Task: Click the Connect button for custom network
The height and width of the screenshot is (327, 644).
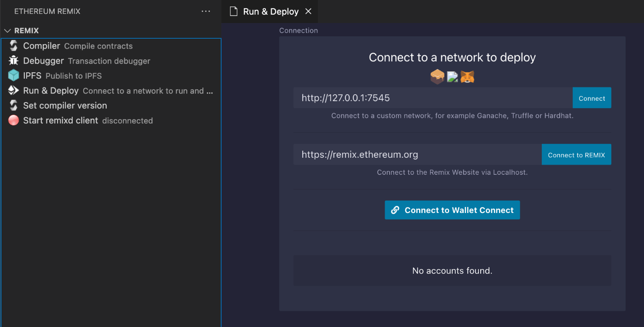Action: click(x=592, y=98)
